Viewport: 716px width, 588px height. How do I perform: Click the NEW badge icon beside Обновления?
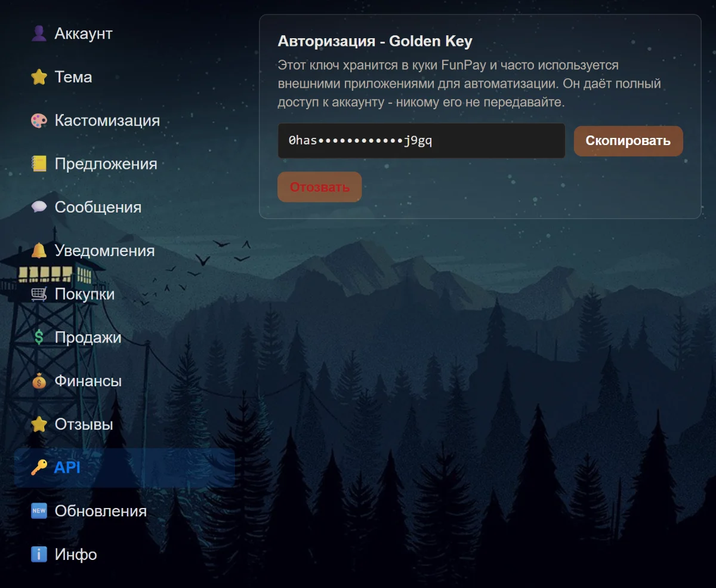[39, 511]
